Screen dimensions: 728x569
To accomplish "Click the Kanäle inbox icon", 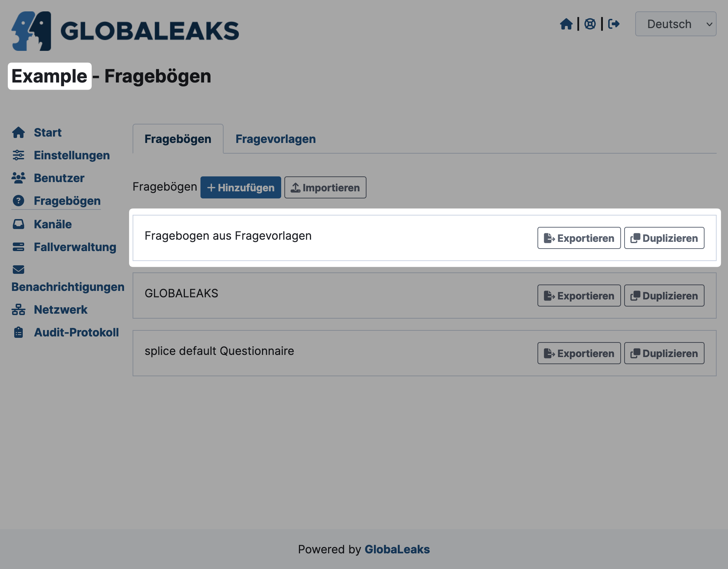I will point(18,224).
